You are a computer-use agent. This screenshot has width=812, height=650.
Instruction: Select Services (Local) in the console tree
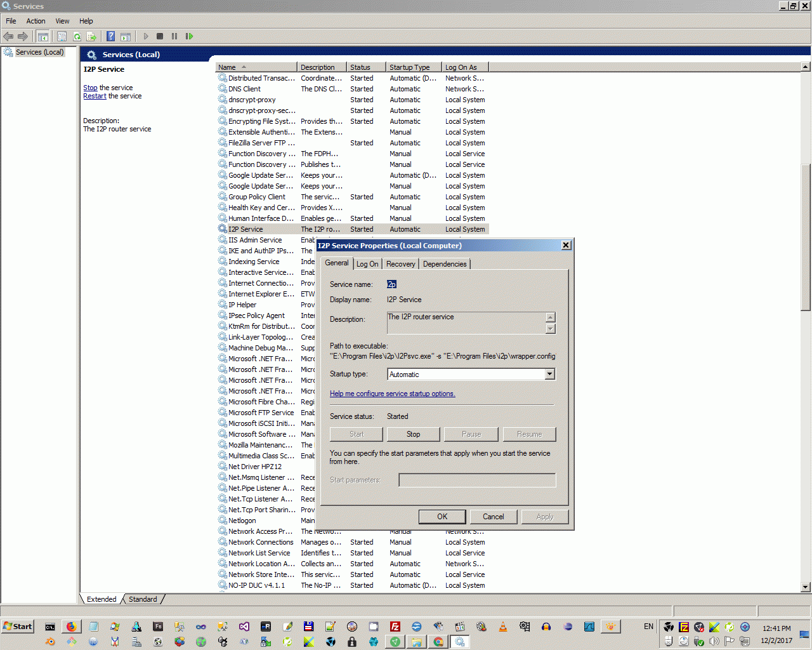click(x=39, y=52)
